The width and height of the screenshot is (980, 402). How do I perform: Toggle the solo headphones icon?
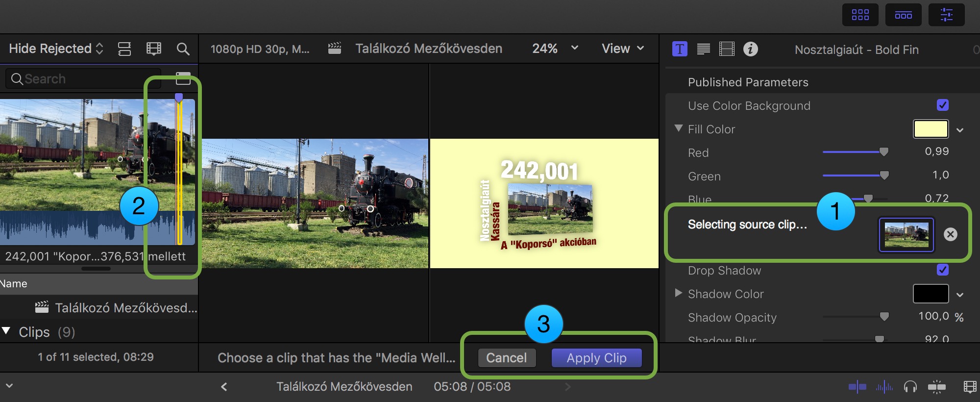tap(910, 387)
